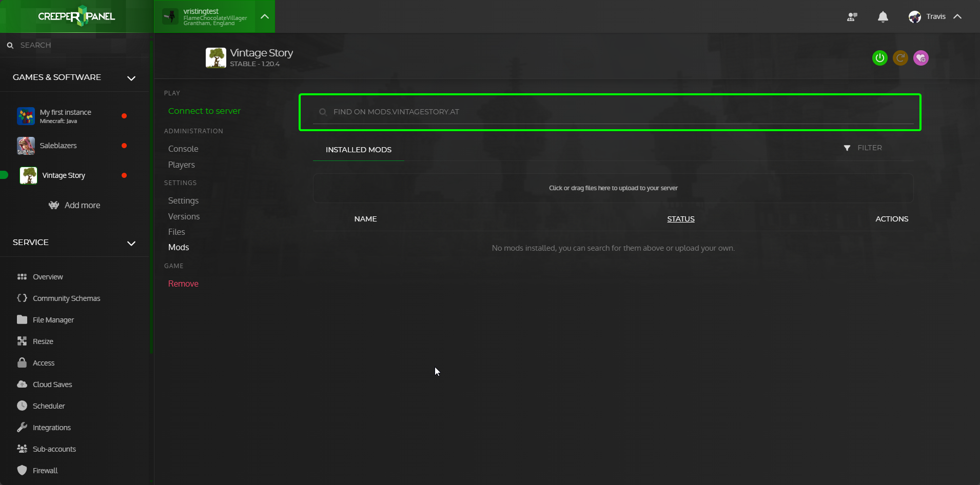Open the Travis account menu chevron
The width and height of the screenshot is (980, 485).
point(957,16)
